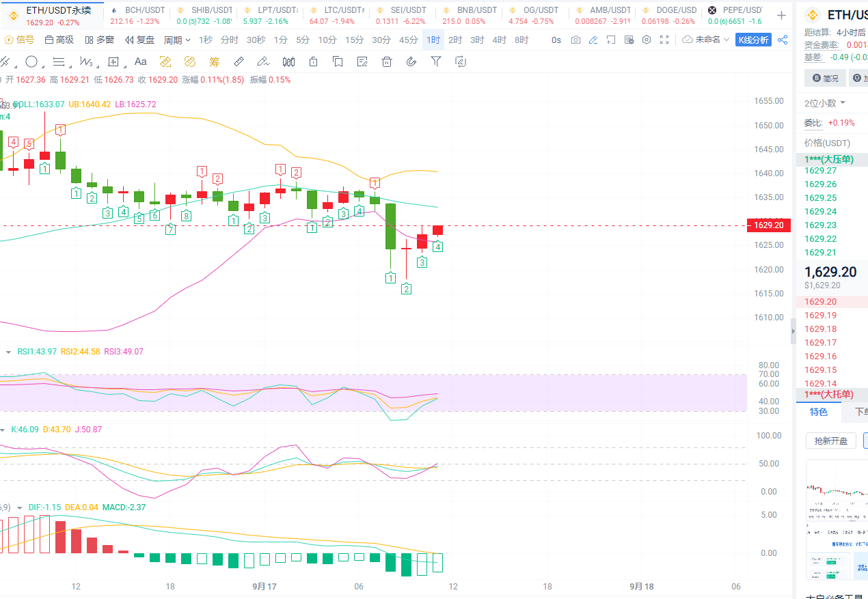Open chart hexagon settings icon
The image size is (868, 599).
[x=647, y=40]
